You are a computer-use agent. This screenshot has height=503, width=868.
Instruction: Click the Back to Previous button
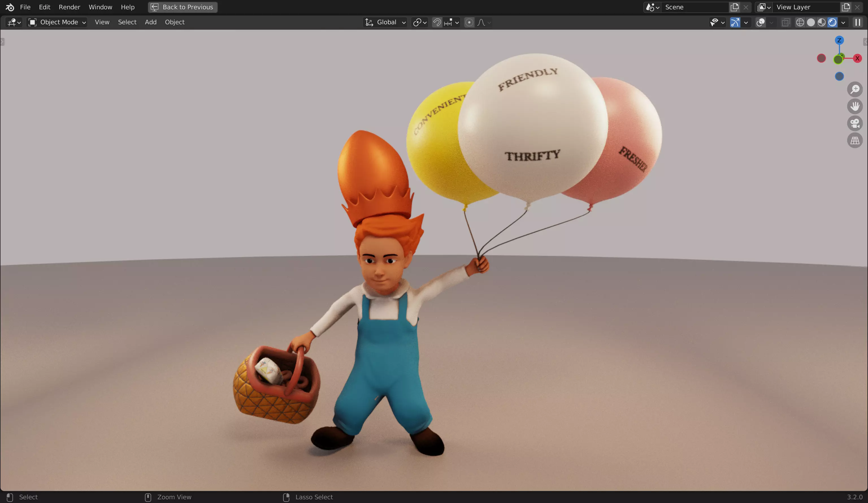(x=183, y=7)
